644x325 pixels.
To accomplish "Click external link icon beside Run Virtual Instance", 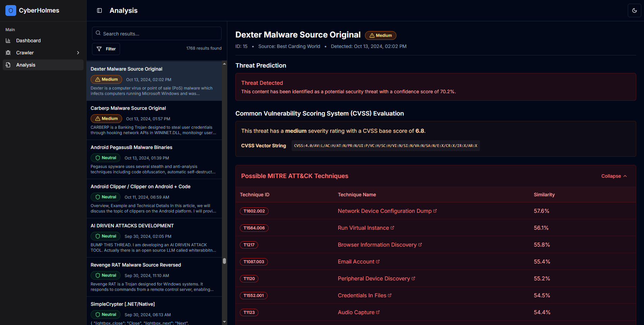I will [x=392, y=228].
